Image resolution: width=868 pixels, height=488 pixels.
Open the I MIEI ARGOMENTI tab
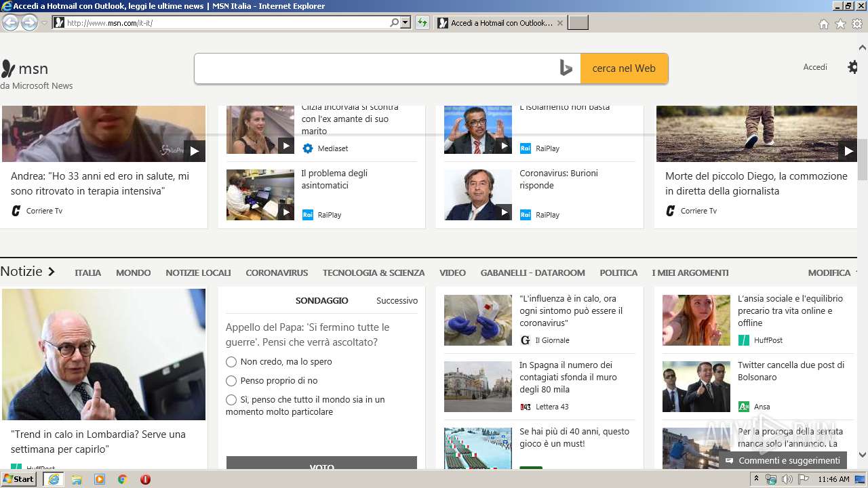click(690, 272)
